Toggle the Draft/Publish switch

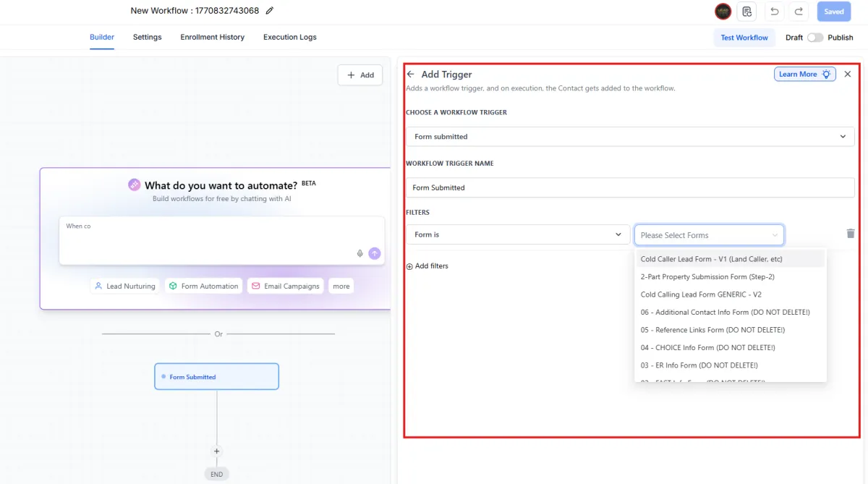pos(815,38)
